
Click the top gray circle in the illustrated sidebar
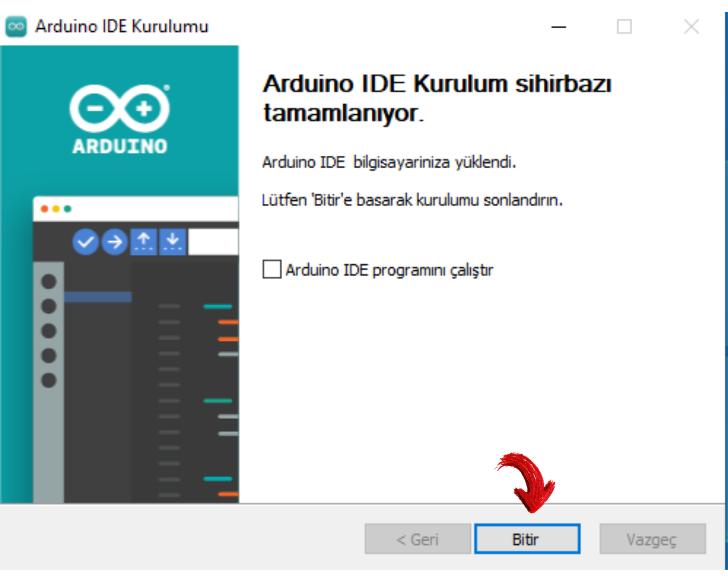tap(49, 281)
